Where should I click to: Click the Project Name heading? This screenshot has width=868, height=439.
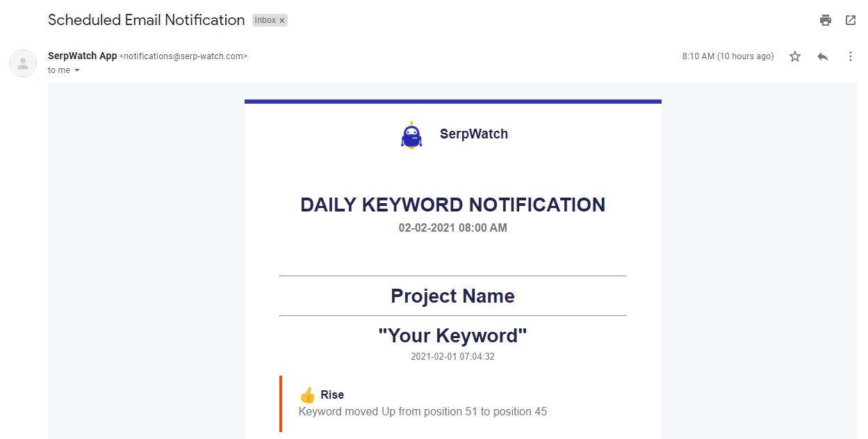pyautogui.click(x=452, y=296)
